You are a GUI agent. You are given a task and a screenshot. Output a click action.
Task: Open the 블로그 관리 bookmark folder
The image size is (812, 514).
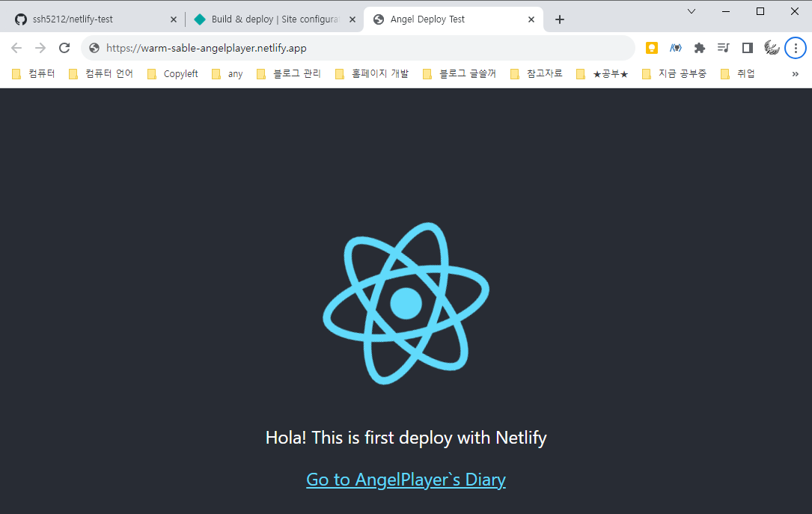[289, 74]
